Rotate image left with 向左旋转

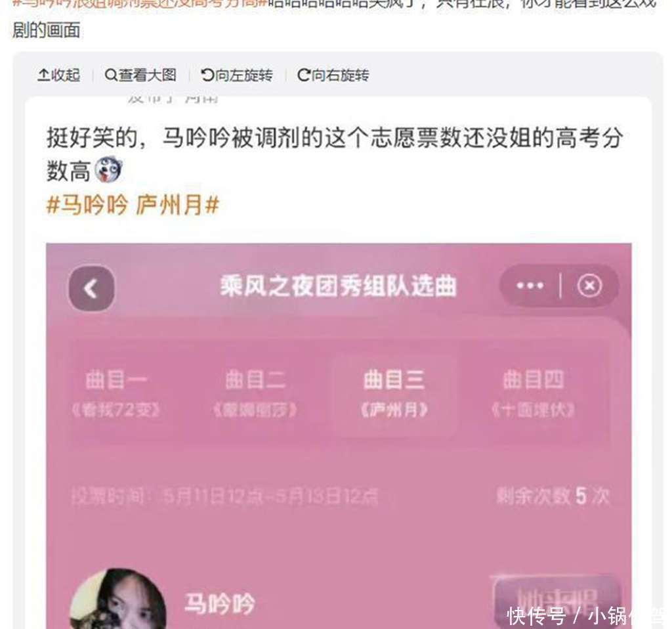pyautogui.click(x=237, y=76)
